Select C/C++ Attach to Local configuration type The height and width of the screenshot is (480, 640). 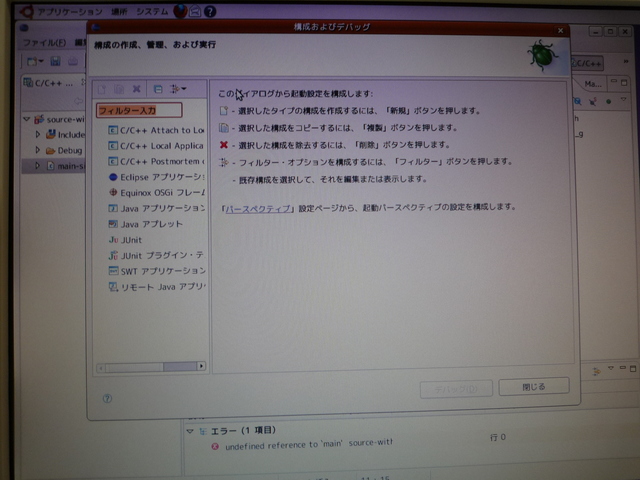tap(156, 130)
